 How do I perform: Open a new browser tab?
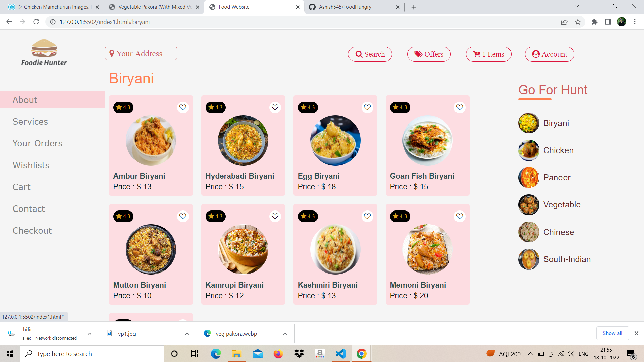[414, 7]
